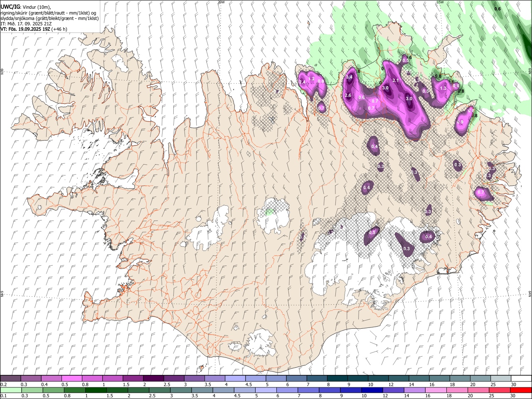This screenshot has height=399, width=532.
Task: Pick the dark mauve 0.2–0.3 snow legend swatch
Action: pos(10,379)
